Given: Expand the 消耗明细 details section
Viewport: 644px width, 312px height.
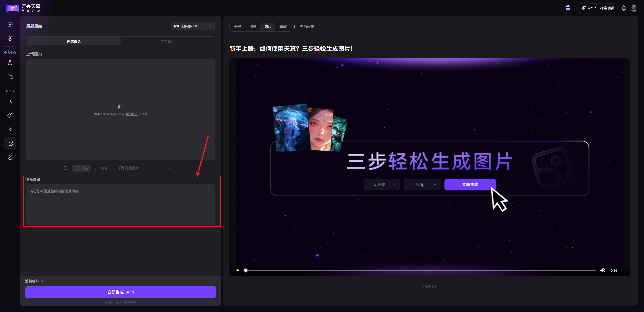Looking at the screenshot, I should point(35,281).
